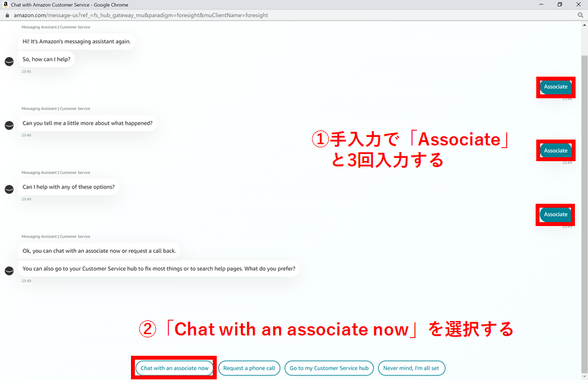Click the vertical scrollbar thumb

pos(584,214)
